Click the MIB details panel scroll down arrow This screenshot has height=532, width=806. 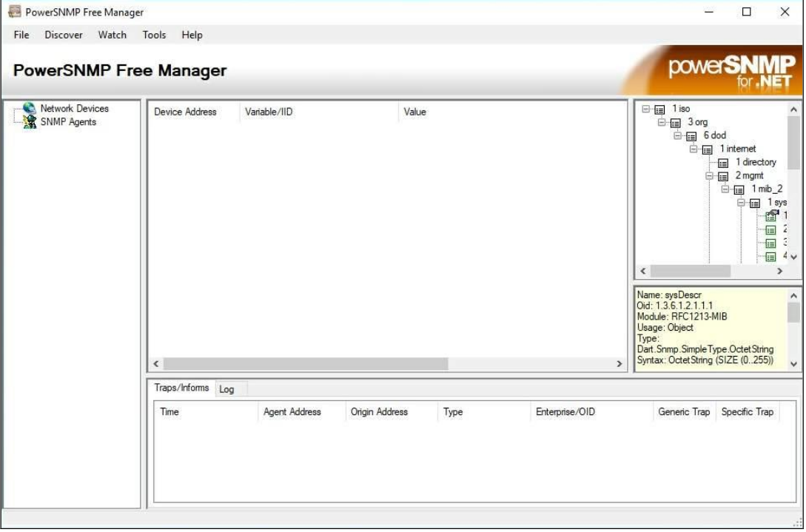793,364
